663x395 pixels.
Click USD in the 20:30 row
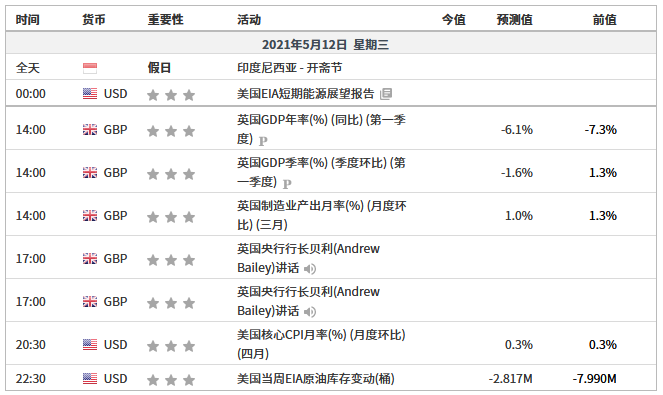point(115,345)
